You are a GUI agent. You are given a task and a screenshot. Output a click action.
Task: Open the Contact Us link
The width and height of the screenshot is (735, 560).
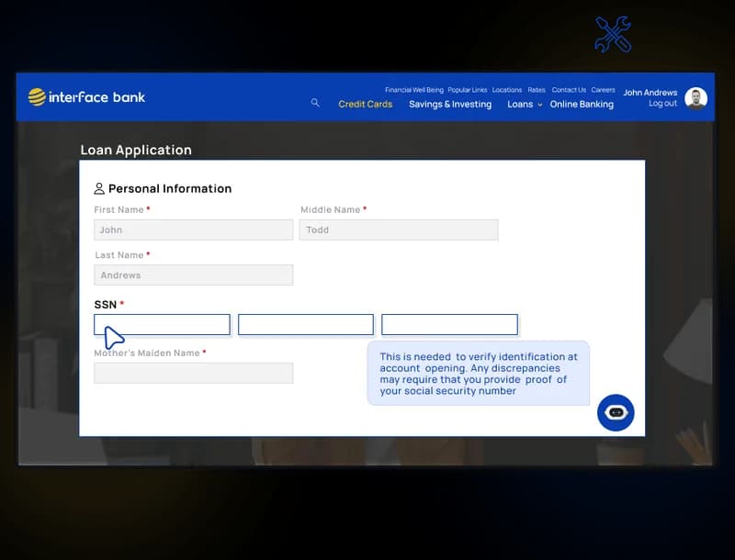tap(569, 90)
